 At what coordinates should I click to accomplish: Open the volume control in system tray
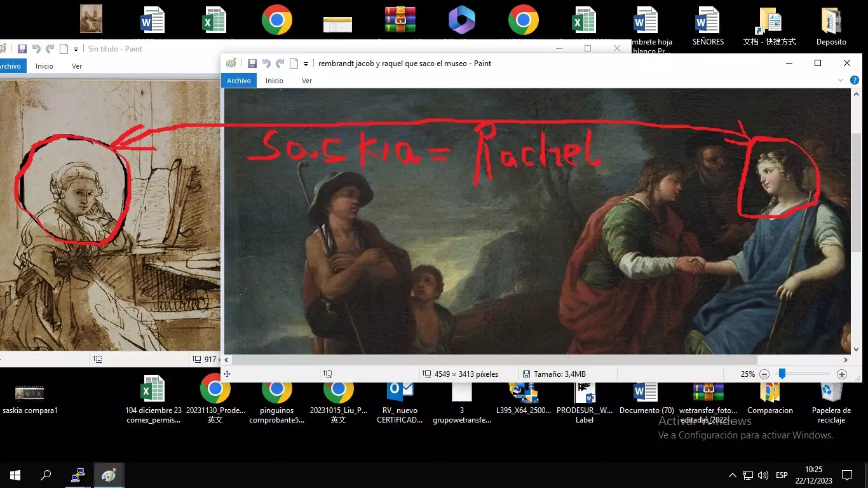763,475
